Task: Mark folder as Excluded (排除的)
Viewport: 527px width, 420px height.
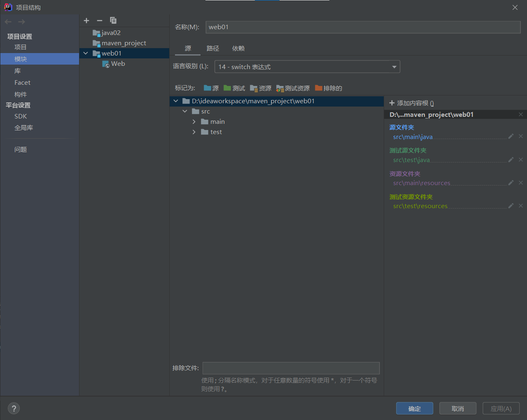Action: [329, 88]
